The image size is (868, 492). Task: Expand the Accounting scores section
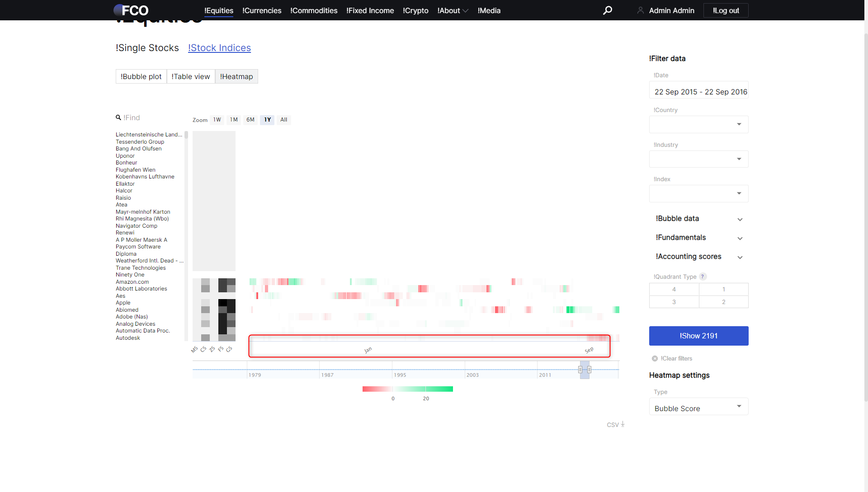pos(698,257)
